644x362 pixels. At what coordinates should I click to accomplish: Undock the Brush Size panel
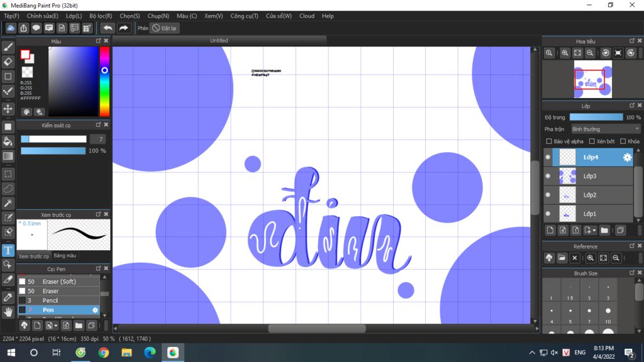pos(631,273)
